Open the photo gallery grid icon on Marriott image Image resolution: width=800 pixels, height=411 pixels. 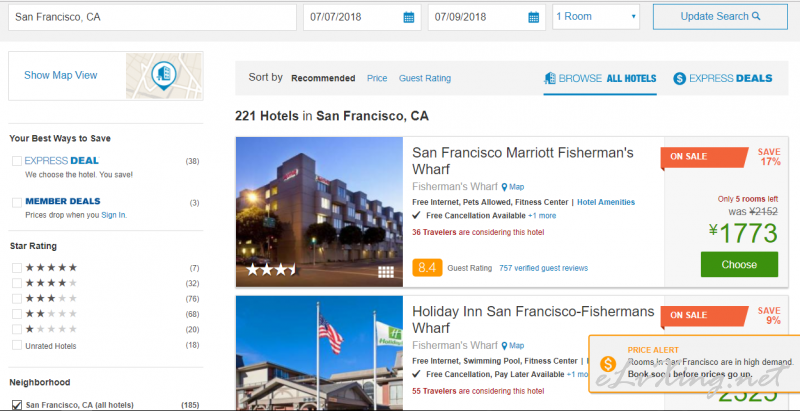pyautogui.click(x=386, y=272)
